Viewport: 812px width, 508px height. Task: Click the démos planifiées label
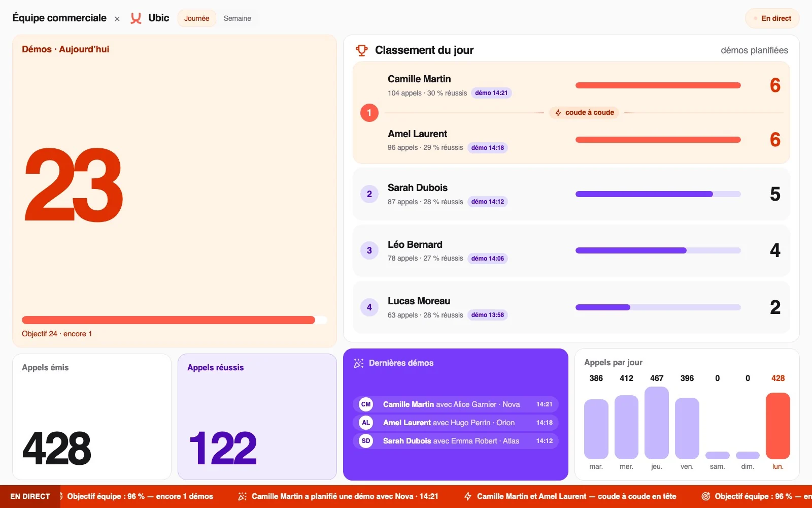755,50
